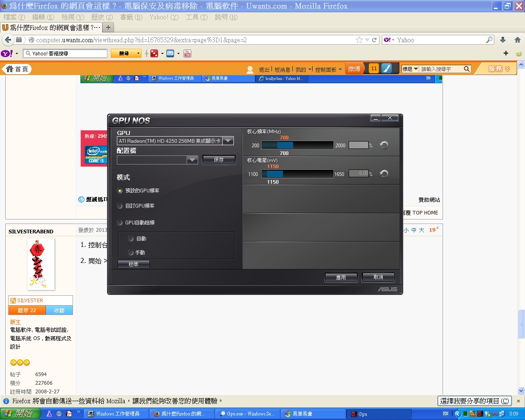The image size is (525, 420).
Task: Select the 預設的GPU頻率 mode
Action: pyautogui.click(x=120, y=191)
